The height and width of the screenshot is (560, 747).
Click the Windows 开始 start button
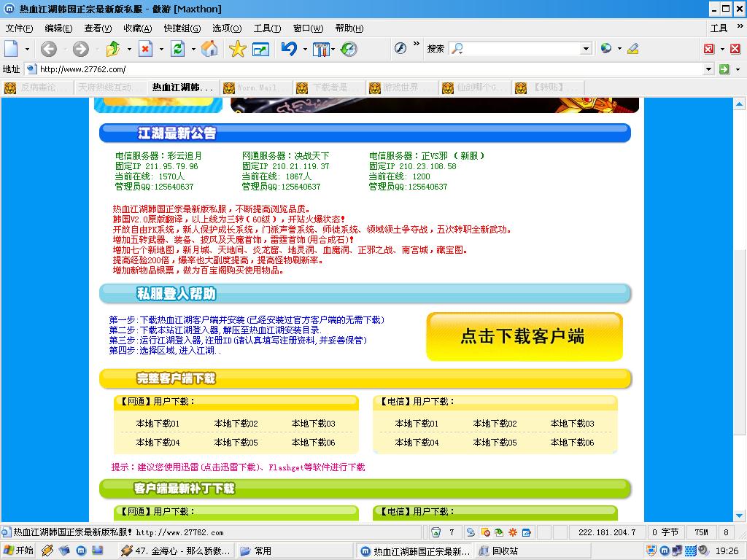(x=19, y=551)
